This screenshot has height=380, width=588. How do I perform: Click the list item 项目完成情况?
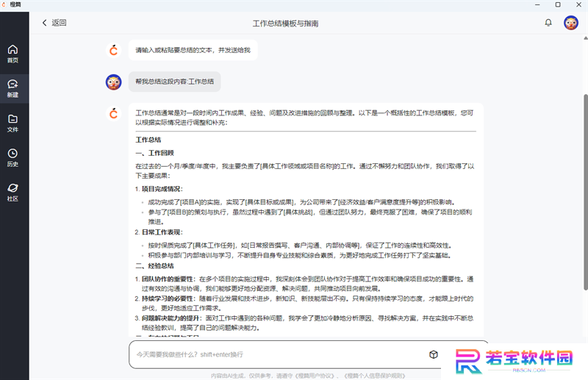162,189
